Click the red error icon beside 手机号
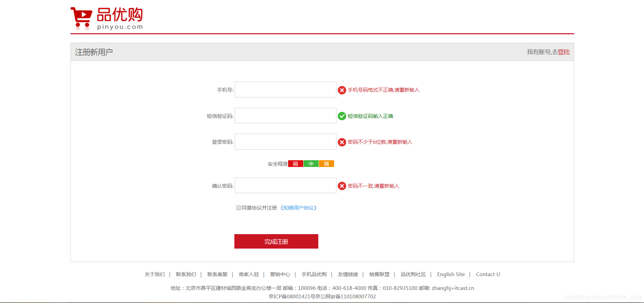 pyautogui.click(x=342, y=90)
